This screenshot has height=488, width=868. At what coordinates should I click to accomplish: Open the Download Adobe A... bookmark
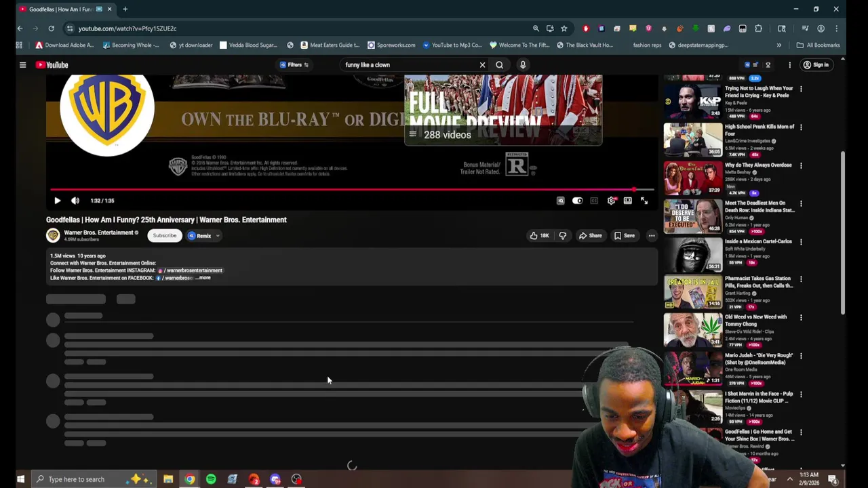64,45
